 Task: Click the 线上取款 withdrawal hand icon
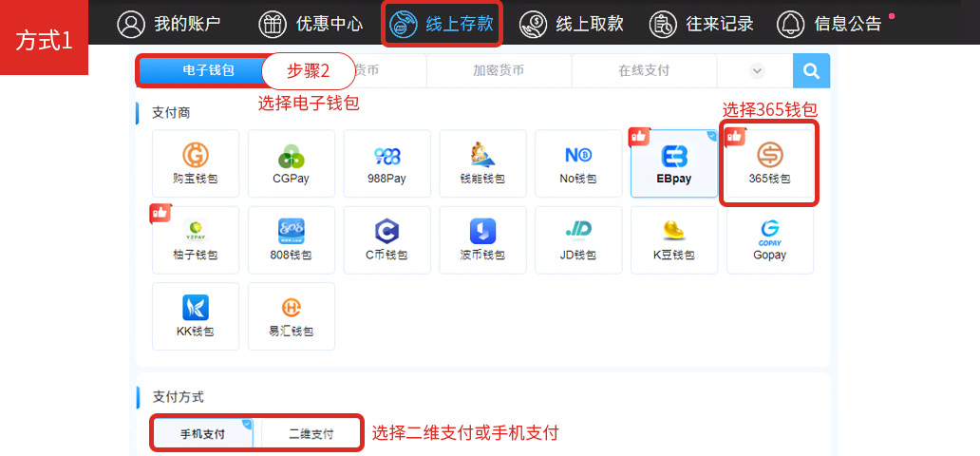(x=533, y=24)
